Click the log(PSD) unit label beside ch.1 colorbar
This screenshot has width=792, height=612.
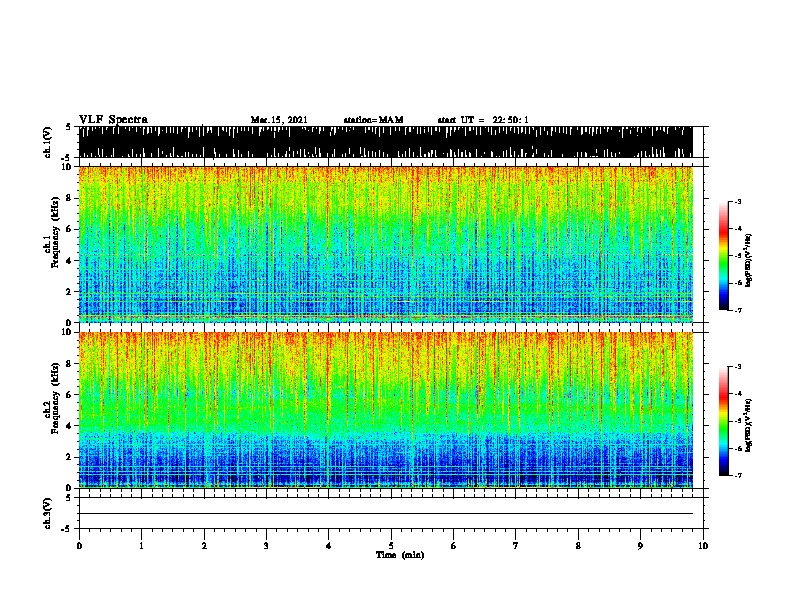(748, 260)
